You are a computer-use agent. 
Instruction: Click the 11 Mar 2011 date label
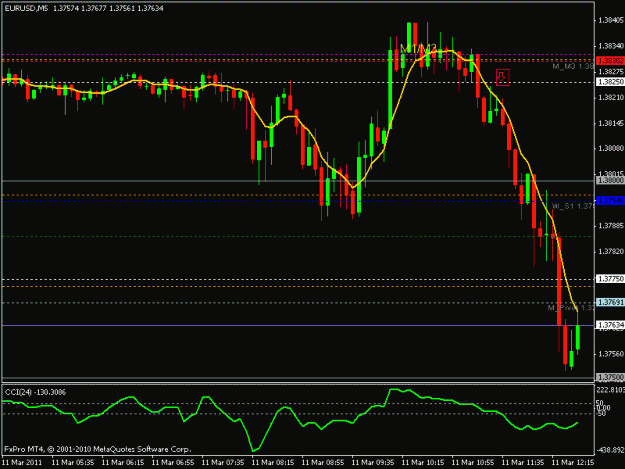[22, 463]
